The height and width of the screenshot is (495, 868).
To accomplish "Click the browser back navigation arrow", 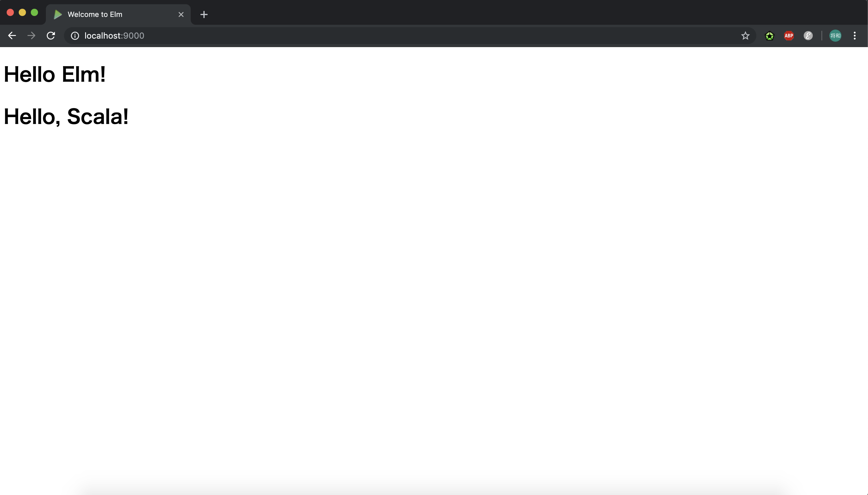I will coord(12,35).
